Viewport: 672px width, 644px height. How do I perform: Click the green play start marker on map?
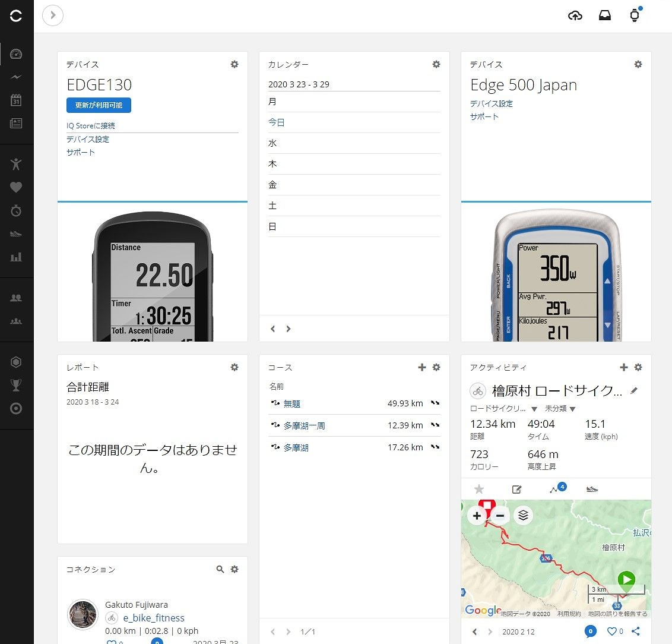[626, 582]
